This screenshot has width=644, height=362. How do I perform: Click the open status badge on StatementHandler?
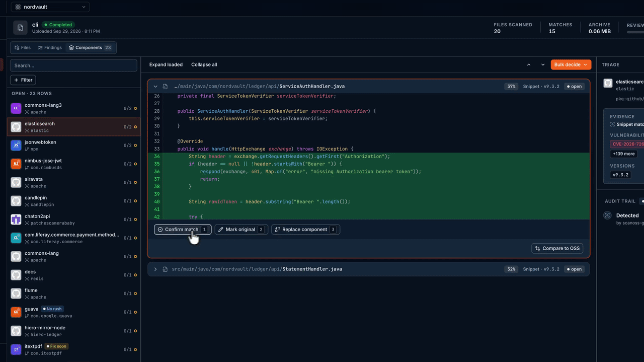click(x=574, y=269)
